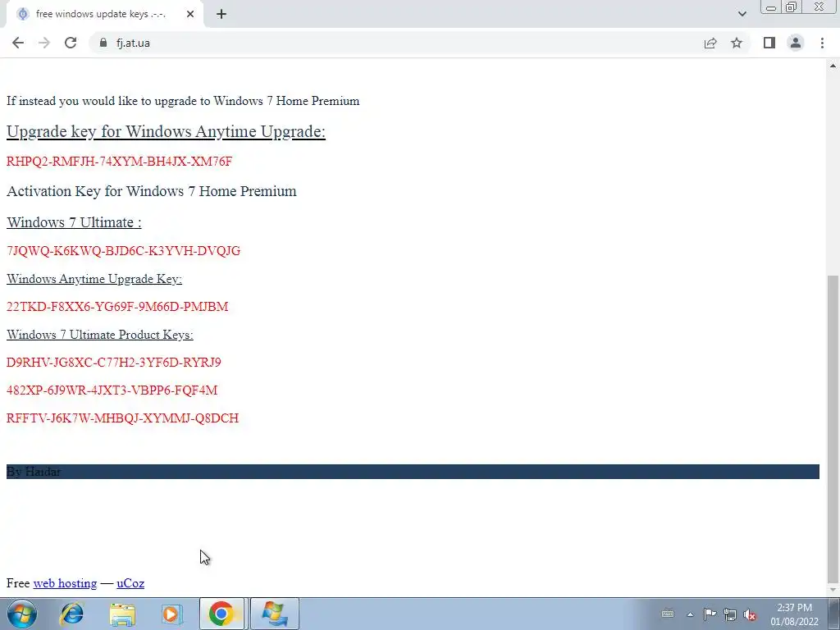Minimize the Chrome window

pos(771,7)
